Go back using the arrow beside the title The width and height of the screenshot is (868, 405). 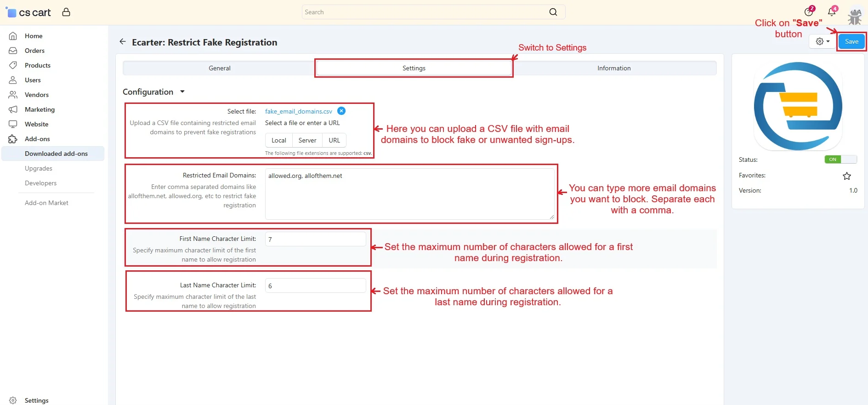[x=123, y=42]
